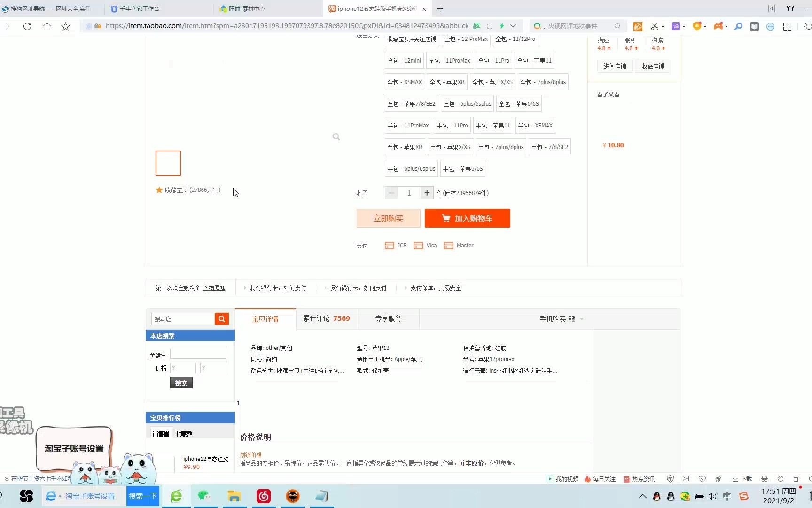This screenshot has width=812, height=508.
Task: Decrease quantity with the minus stepper
Action: pyautogui.click(x=391, y=193)
